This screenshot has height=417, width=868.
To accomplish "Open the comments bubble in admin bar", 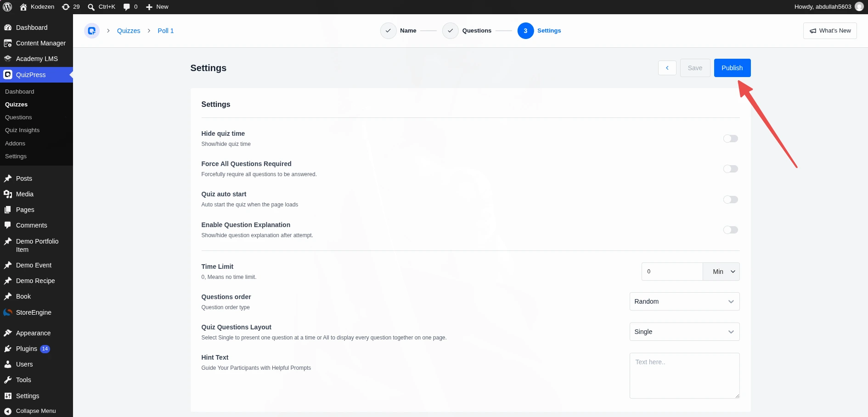I will click(x=127, y=7).
